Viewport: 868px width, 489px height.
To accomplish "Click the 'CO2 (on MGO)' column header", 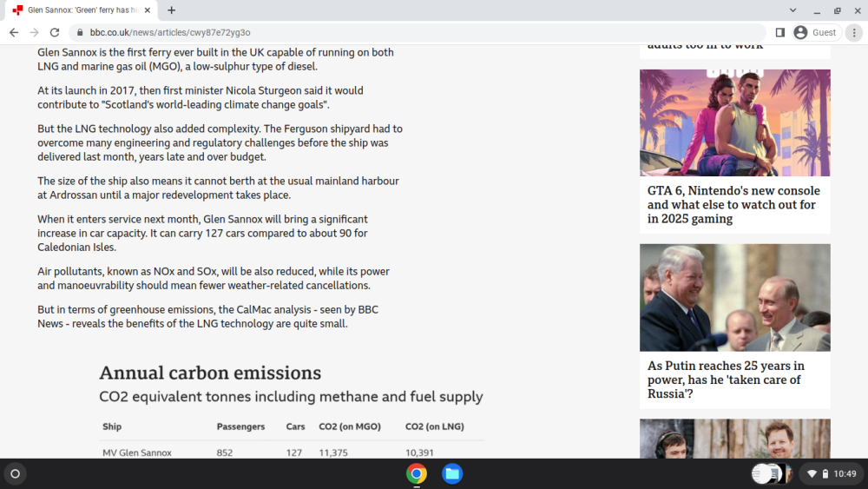I will pyautogui.click(x=350, y=426).
